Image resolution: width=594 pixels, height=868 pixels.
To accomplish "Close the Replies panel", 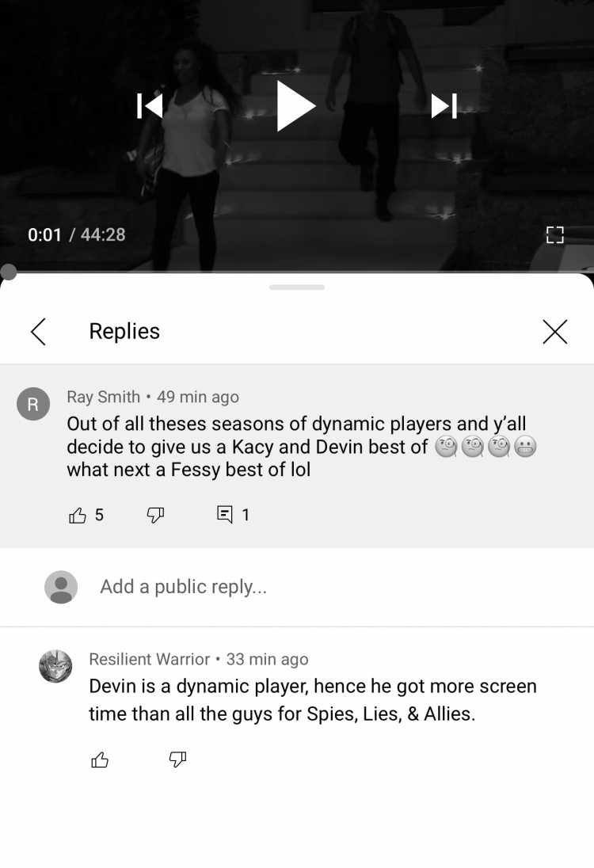I will 554,332.
